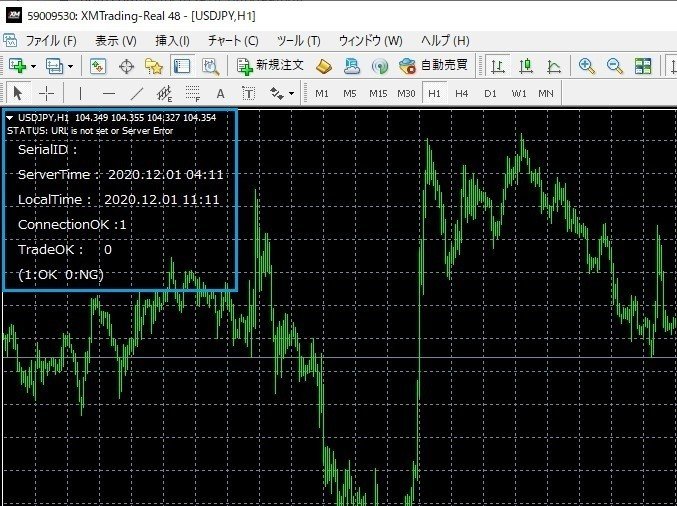The width and height of the screenshot is (677, 506).
Task: Select the Vertical Line tool
Action: pos(80,93)
